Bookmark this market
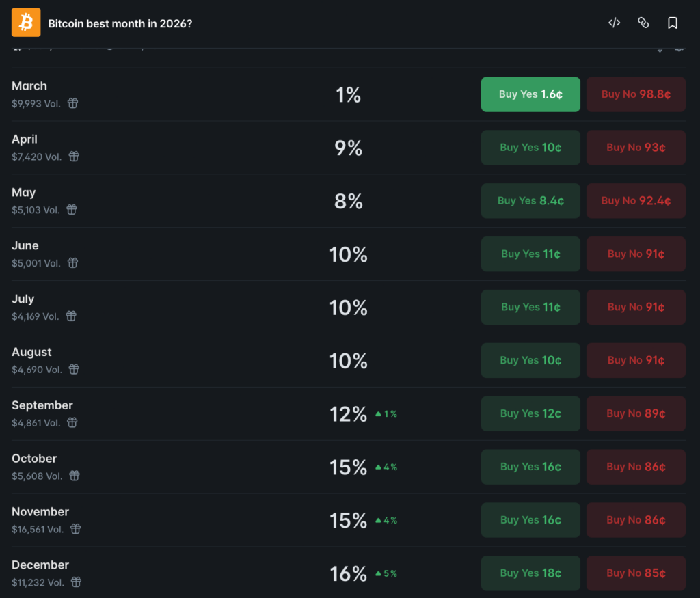This screenshot has width=700, height=598. coord(673,22)
